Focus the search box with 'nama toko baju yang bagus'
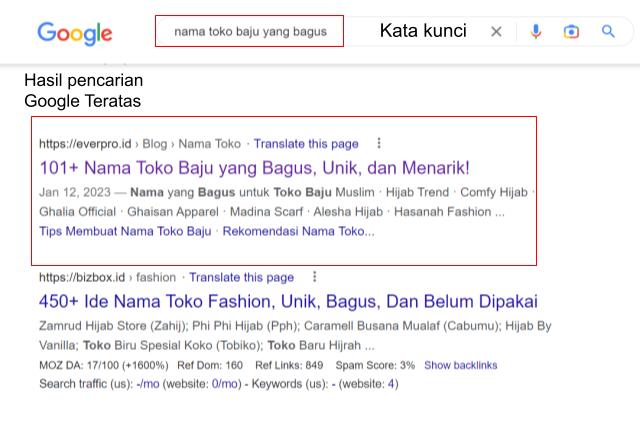Viewport: 640px width, 427px height. 249,31
